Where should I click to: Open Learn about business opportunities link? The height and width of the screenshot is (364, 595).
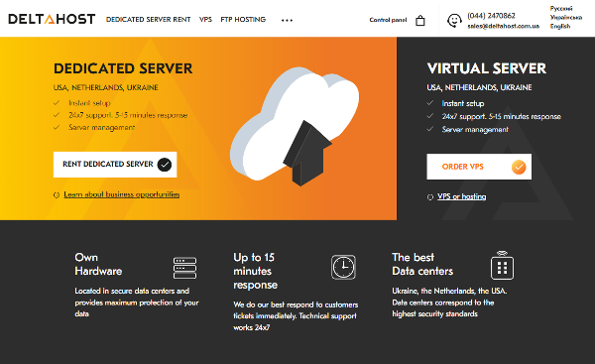point(121,194)
